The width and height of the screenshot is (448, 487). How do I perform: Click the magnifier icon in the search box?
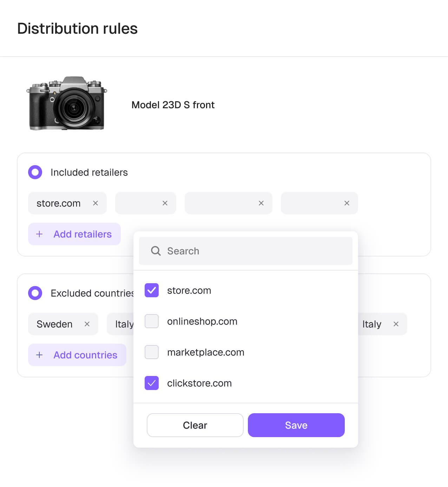coord(156,251)
